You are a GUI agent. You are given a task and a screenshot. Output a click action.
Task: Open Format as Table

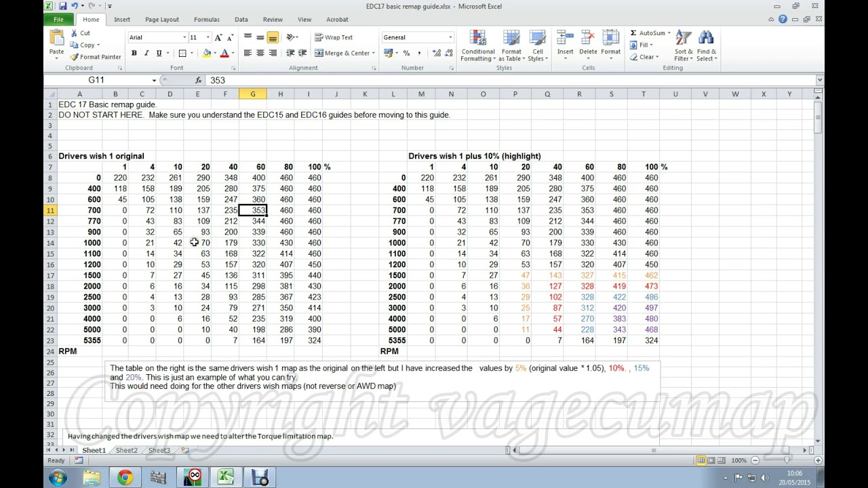tap(511, 46)
